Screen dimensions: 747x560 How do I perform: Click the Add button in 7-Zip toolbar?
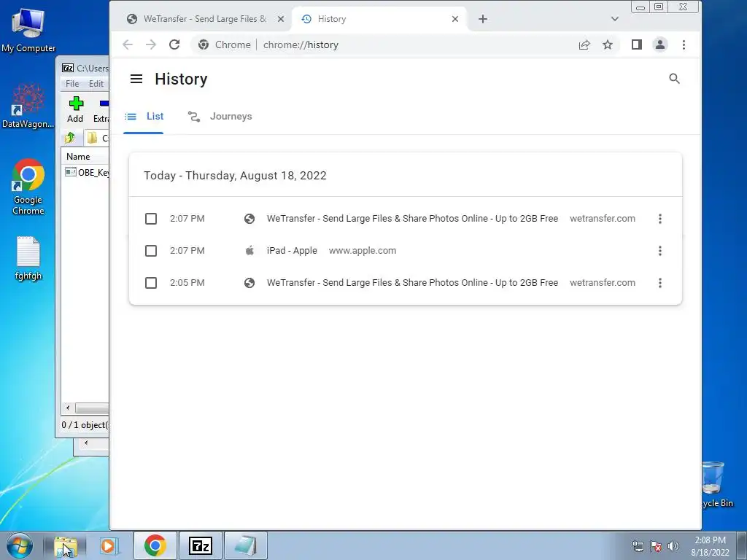click(75, 109)
